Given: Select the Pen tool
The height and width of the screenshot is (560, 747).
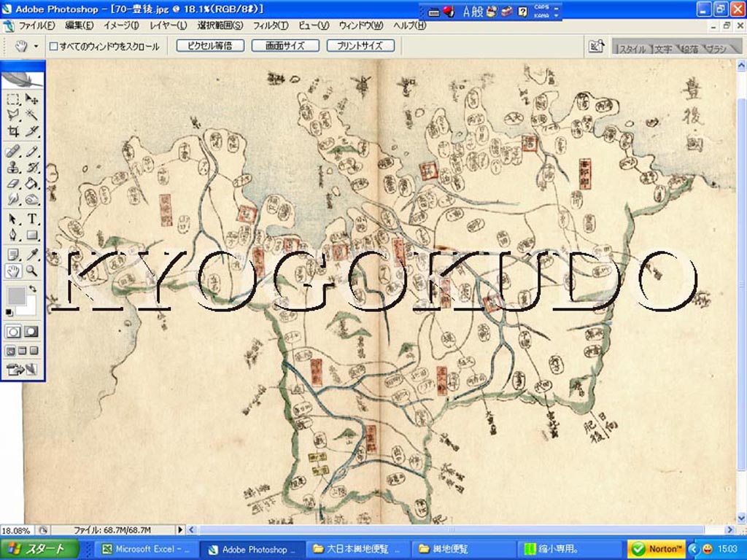Looking at the screenshot, I should (x=13, y=235).
